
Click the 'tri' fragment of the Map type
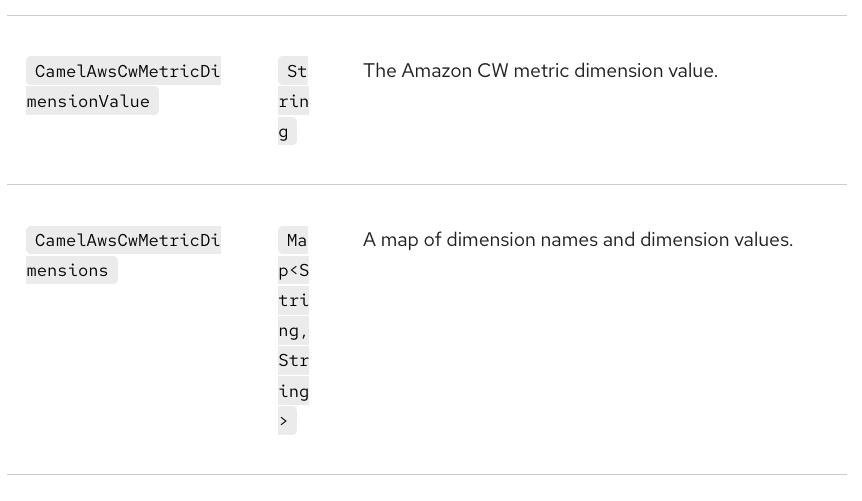point(294,300)
